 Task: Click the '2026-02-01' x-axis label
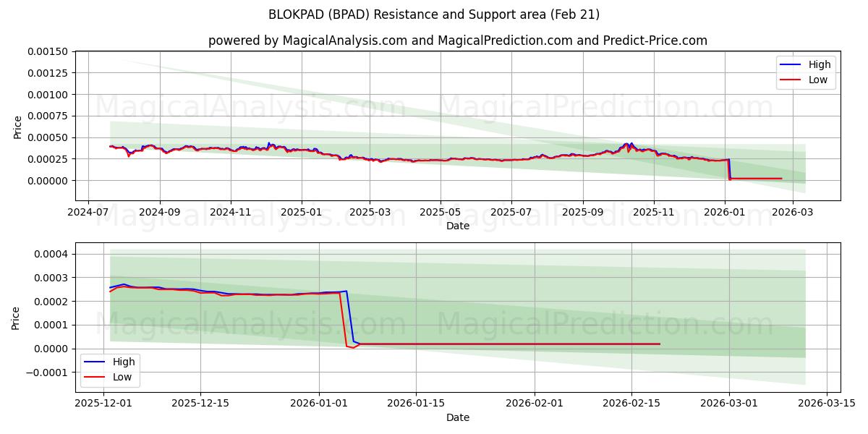click(x=535, y=404)
